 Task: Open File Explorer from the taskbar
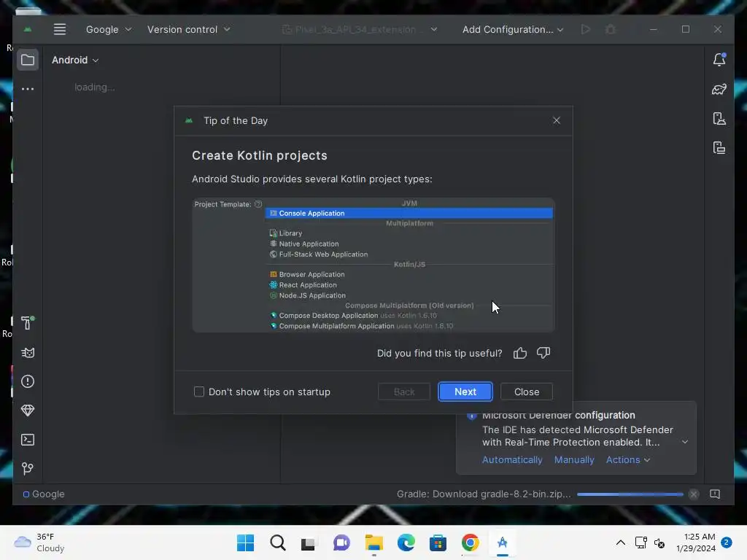374,542
